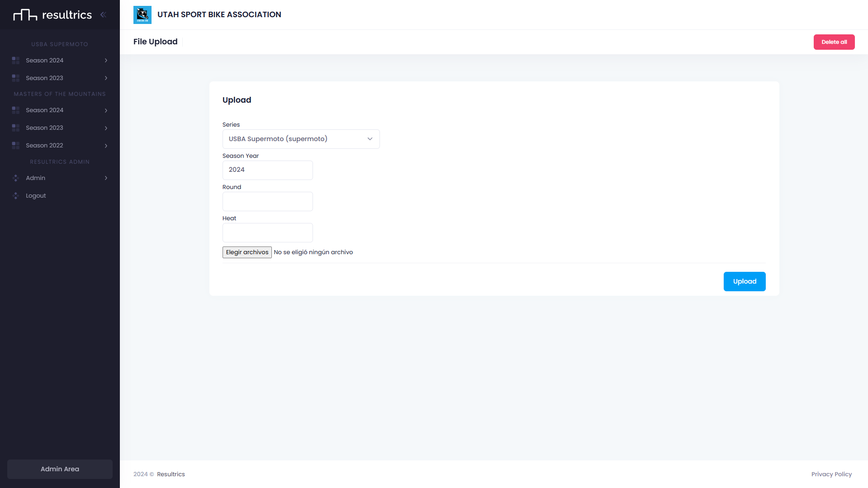Click the red Delete all button
Image resolution: width=868 pixels, height=488 pixels.
(834, 42)
